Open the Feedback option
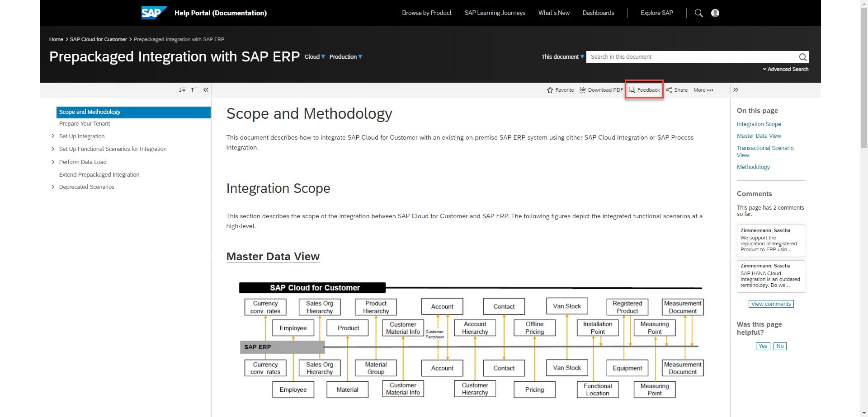This screenshot has width=868, height=417. 644,90
